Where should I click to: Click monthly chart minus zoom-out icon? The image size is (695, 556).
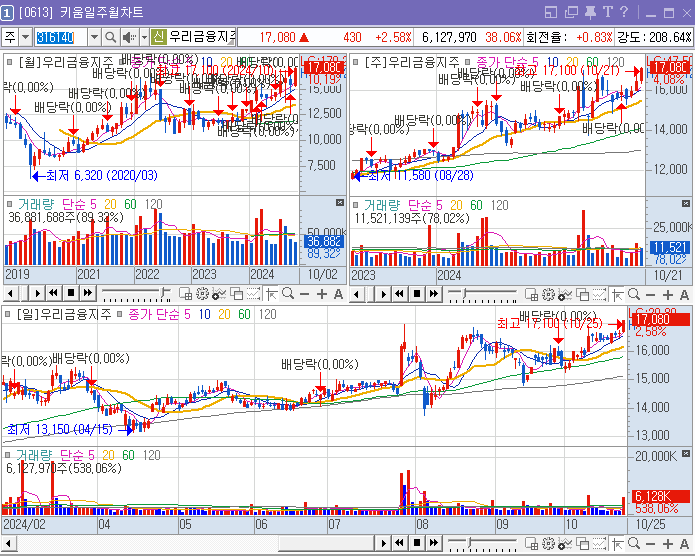pyautogui.click(x=304, y=294)
